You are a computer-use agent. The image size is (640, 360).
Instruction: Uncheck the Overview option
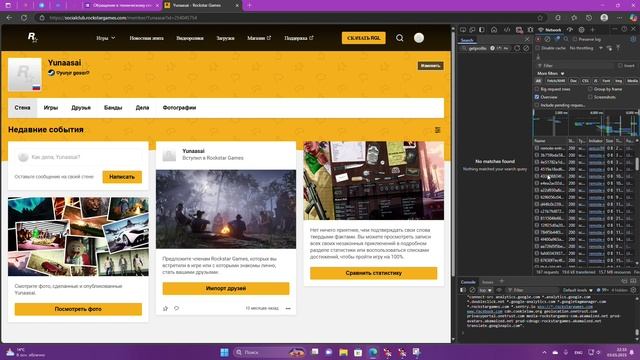point(537,97)
